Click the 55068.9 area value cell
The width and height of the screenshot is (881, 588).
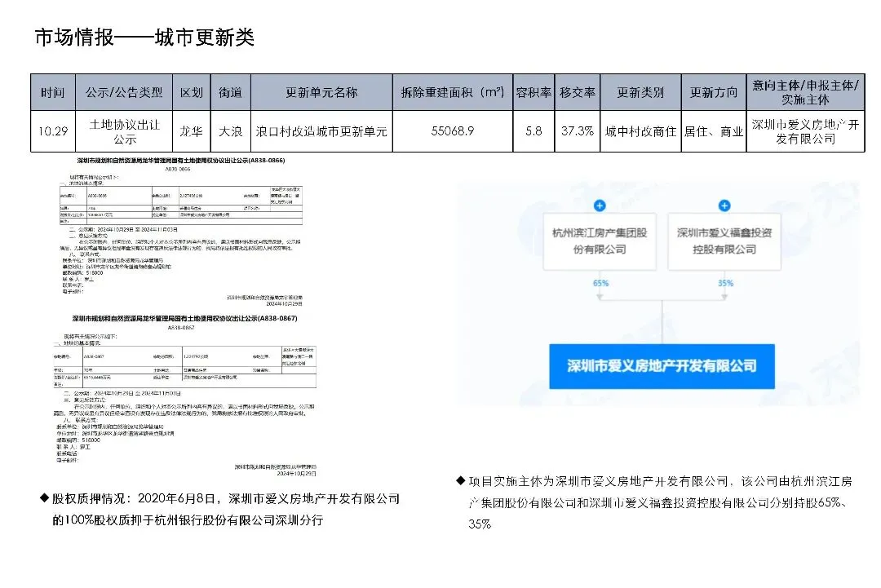[x=453, y=131]
